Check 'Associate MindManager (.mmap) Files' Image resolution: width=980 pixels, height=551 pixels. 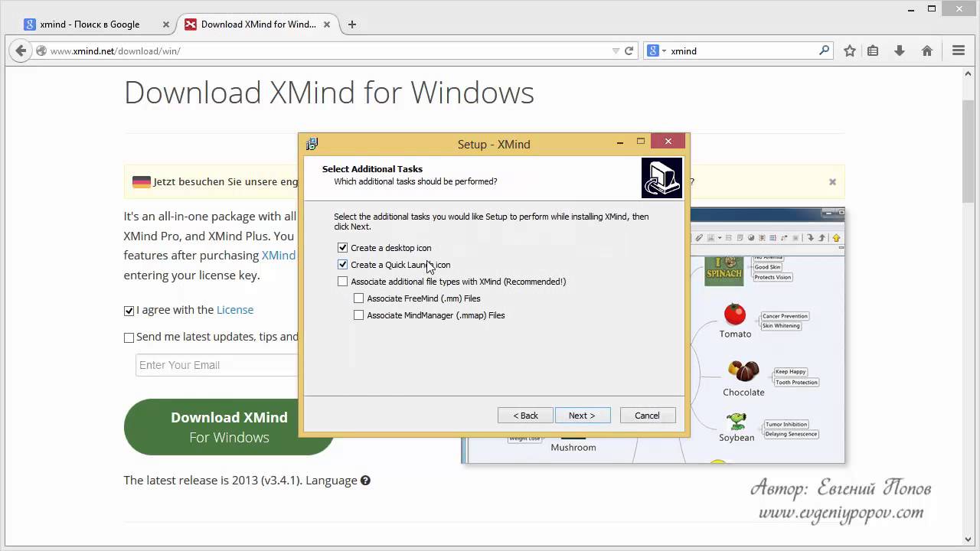[x=358, y=315]
